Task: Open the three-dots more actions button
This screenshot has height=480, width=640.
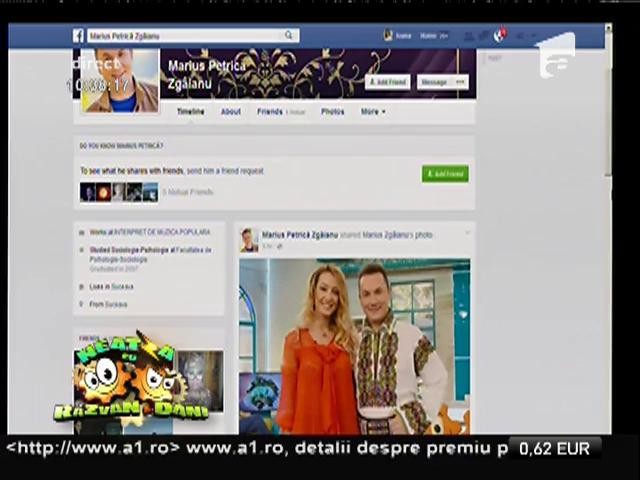Action: click(x=460, y=82)
